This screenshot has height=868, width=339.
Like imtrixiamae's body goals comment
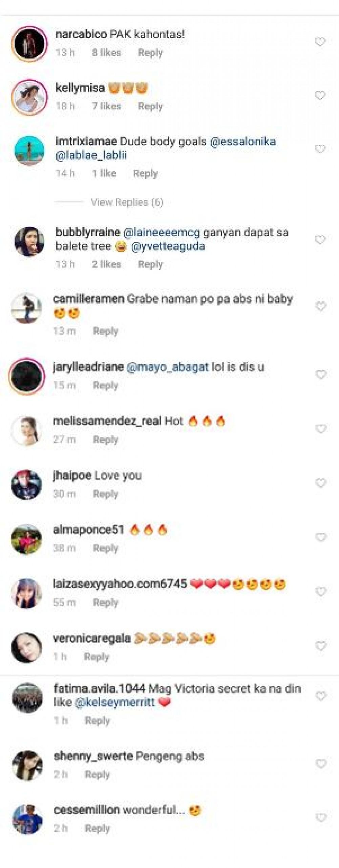click(x=320, y=149)
